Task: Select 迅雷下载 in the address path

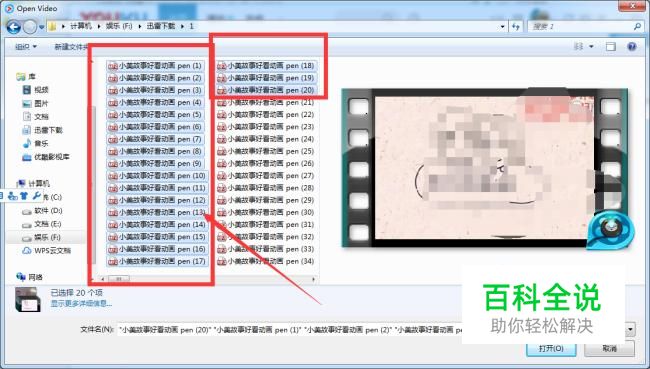Action: point(161,26)
